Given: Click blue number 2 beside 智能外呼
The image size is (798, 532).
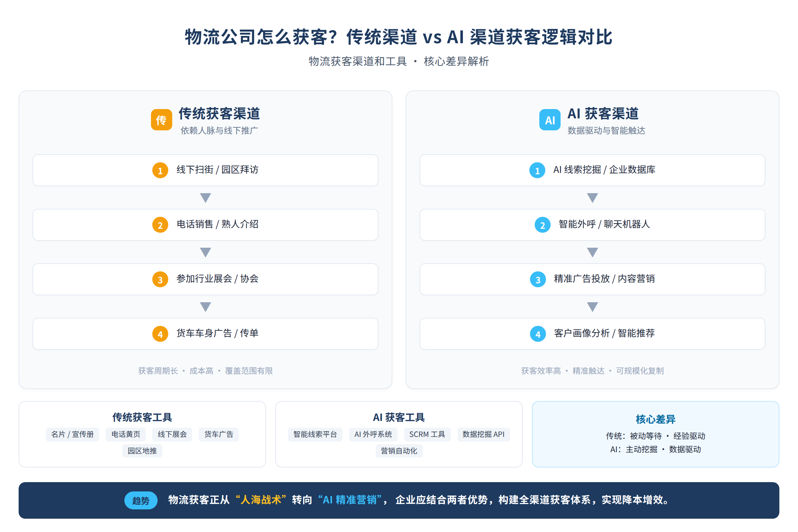Looking at the screenshot, I should [x=543, y=225].
